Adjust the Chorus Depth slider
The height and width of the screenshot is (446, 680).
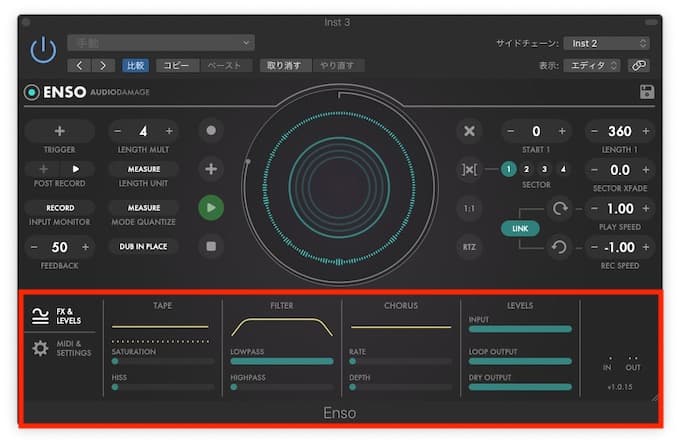click(401, 387)
